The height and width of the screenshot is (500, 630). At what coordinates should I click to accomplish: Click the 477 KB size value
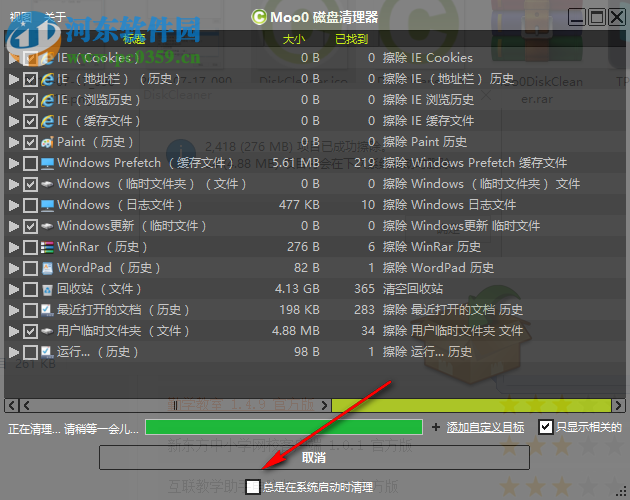(x=299, y=205)
